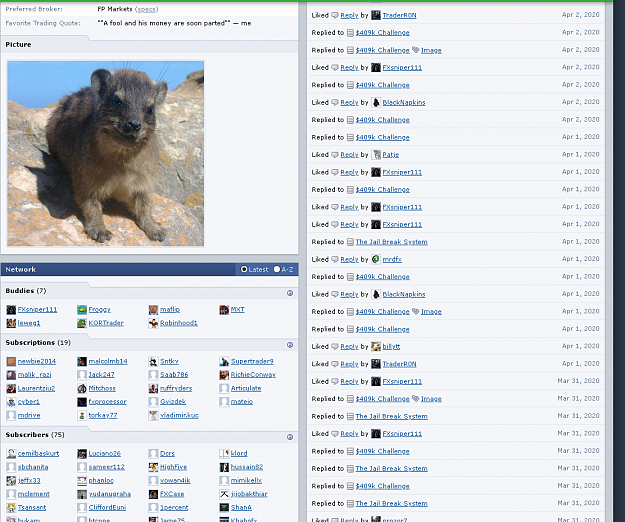Click ruffryders' avatar icon
Screen dimensions: 625x522
(x=153, y=389)
